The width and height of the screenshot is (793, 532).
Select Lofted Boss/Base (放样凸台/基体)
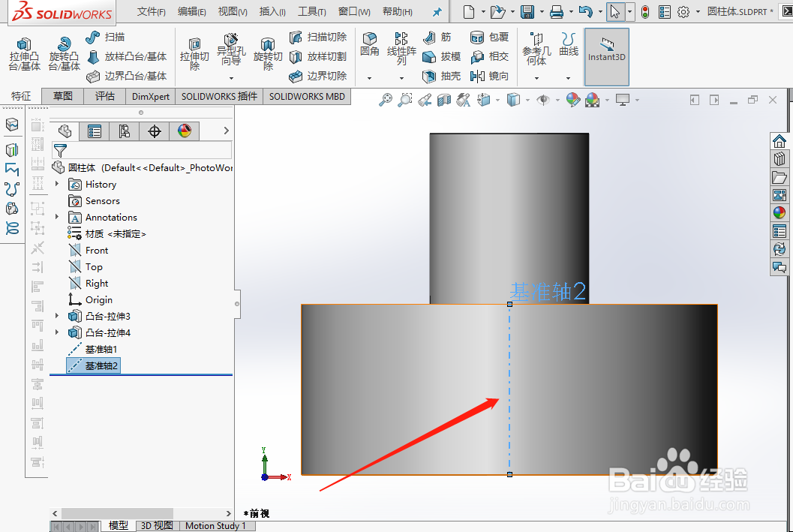tap(127, 56)
